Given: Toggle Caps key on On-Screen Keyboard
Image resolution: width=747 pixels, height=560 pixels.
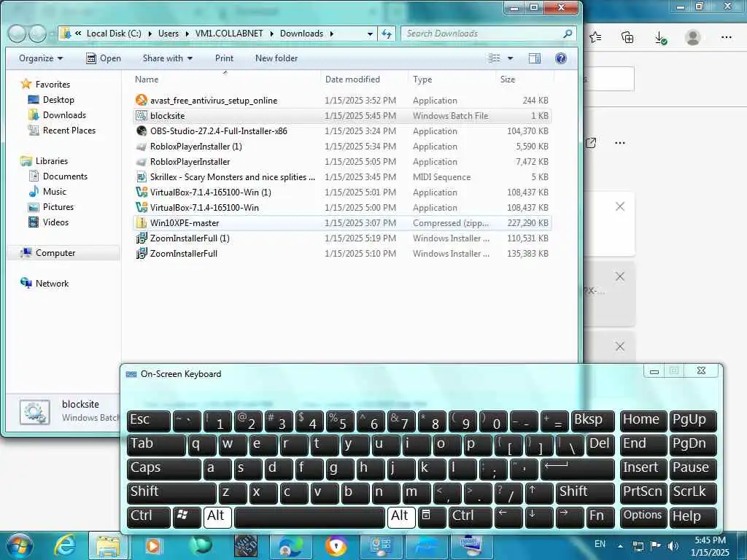Looking at the screenshot, I should (164, 468).
